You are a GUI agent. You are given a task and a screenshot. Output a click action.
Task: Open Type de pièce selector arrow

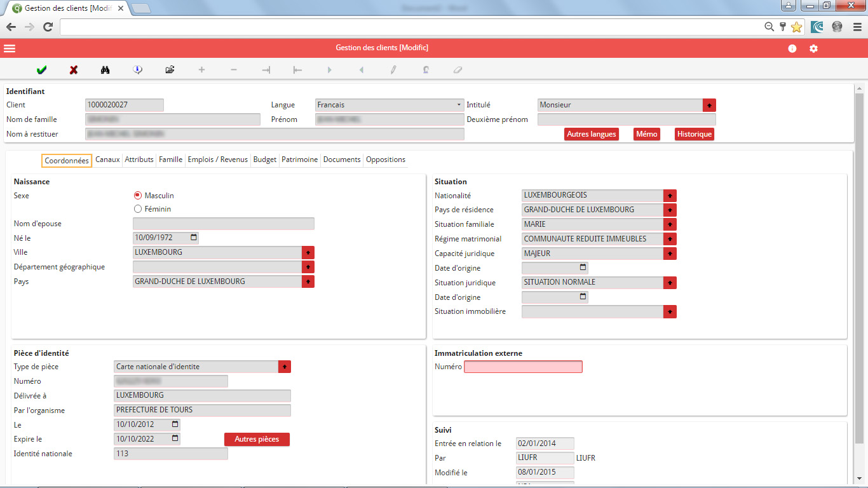tap(285, 367)
